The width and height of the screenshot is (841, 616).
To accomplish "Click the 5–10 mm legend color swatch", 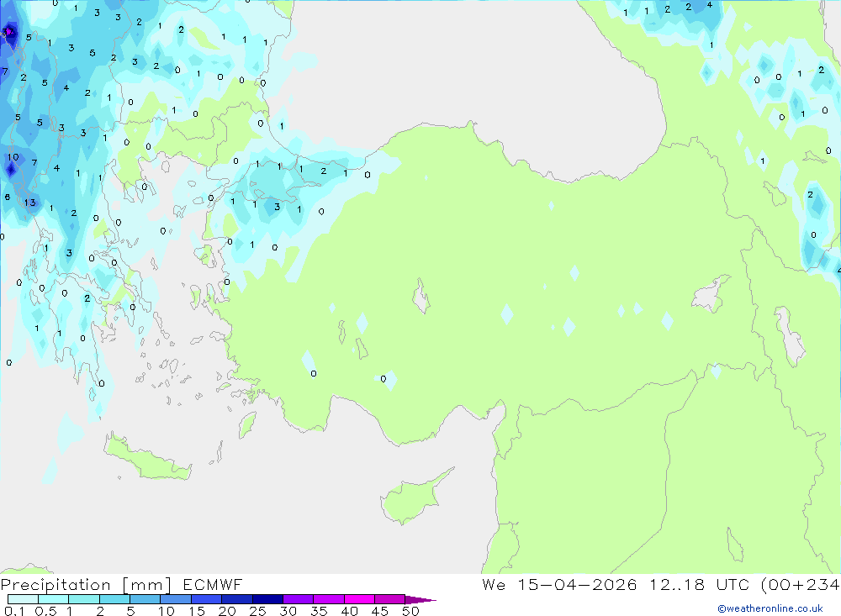I will (x=145, y=599).
